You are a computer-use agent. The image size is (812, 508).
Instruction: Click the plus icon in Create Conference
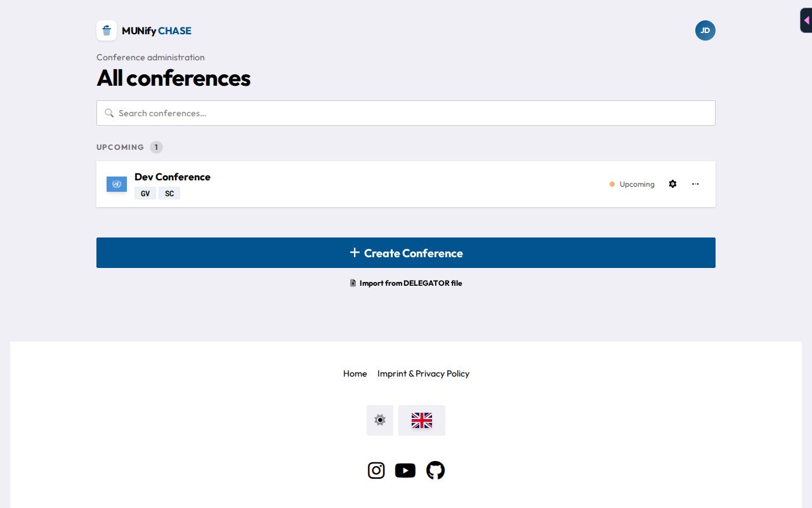pyautogui.click(x=355, y=253)
